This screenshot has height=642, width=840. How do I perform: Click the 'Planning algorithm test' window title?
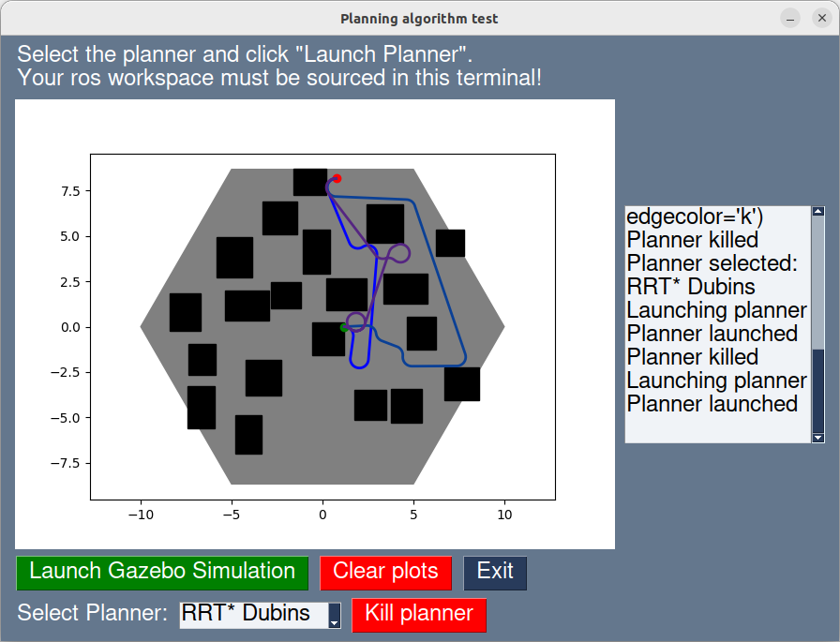point(419,19)
